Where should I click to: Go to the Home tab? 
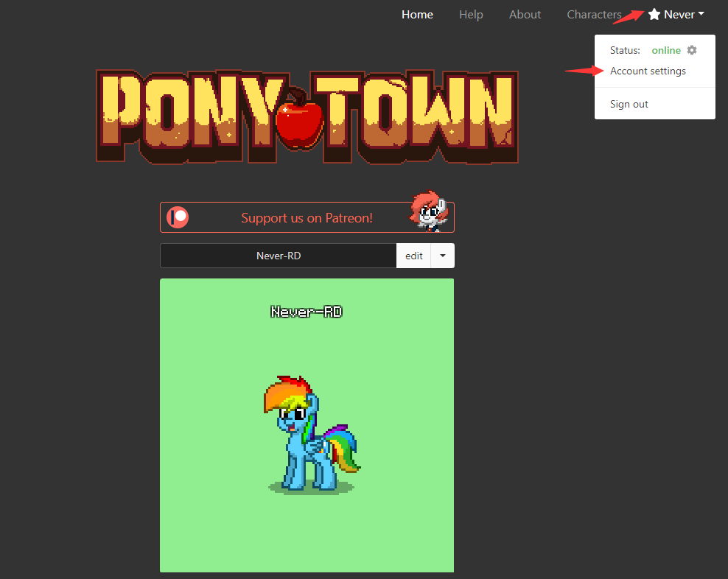click(x=417, y=15)
